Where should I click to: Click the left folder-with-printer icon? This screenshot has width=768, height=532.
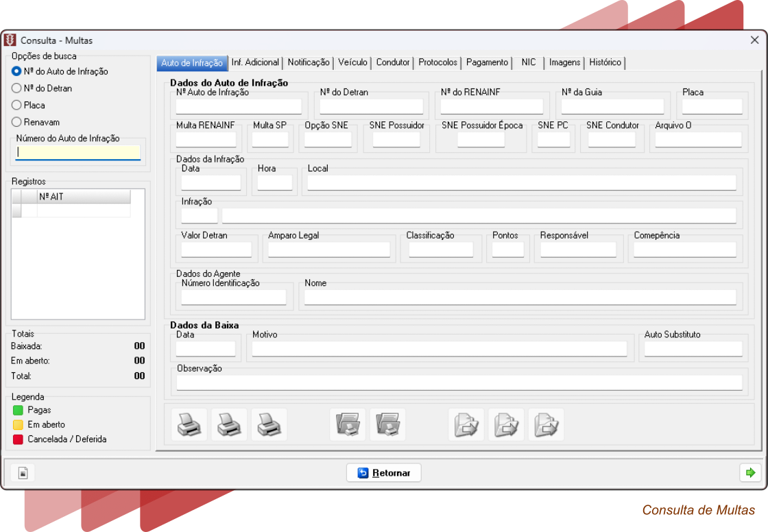(x=348, y=425)
